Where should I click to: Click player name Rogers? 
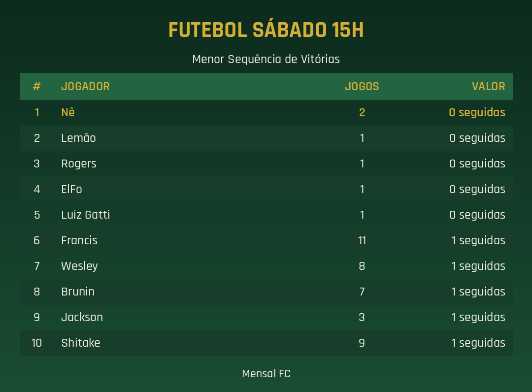(x=79, y=164)
